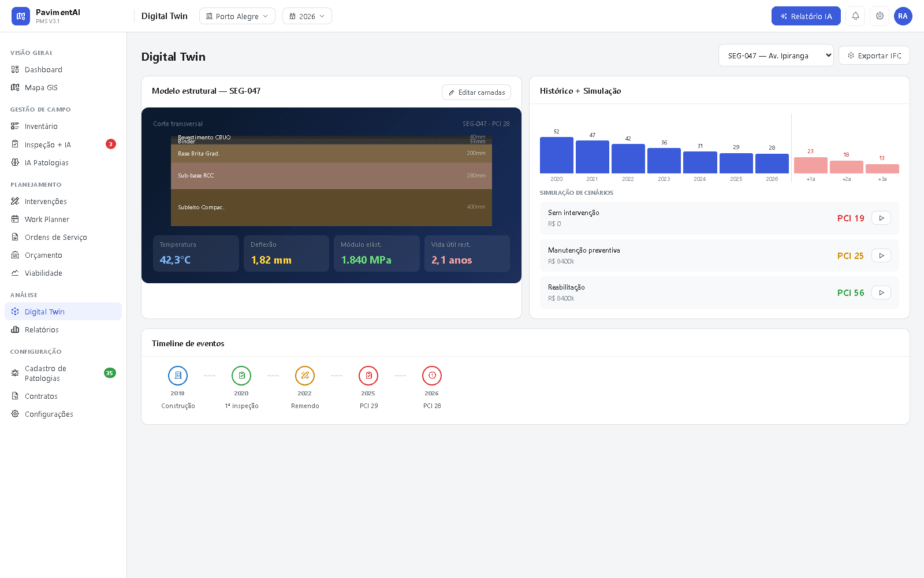
Task: Click the Contratos file icon
Action: pyautogui.click(x=15, y=396)
